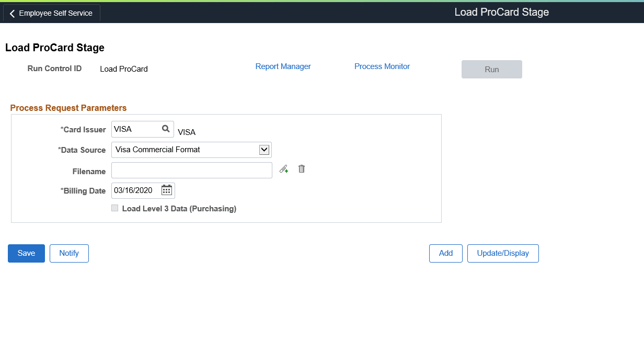Attach a file using the add attachment icon
Screen dimensions: 644x340
284,168
